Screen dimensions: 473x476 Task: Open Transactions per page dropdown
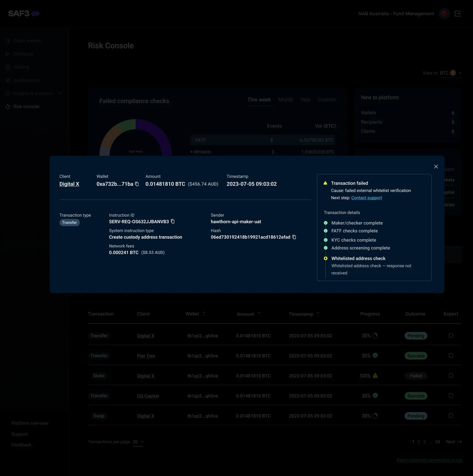138,442
